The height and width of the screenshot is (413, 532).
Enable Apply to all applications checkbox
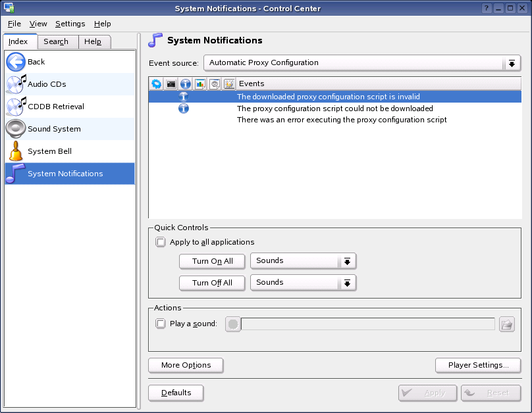[x=161, y=242]
